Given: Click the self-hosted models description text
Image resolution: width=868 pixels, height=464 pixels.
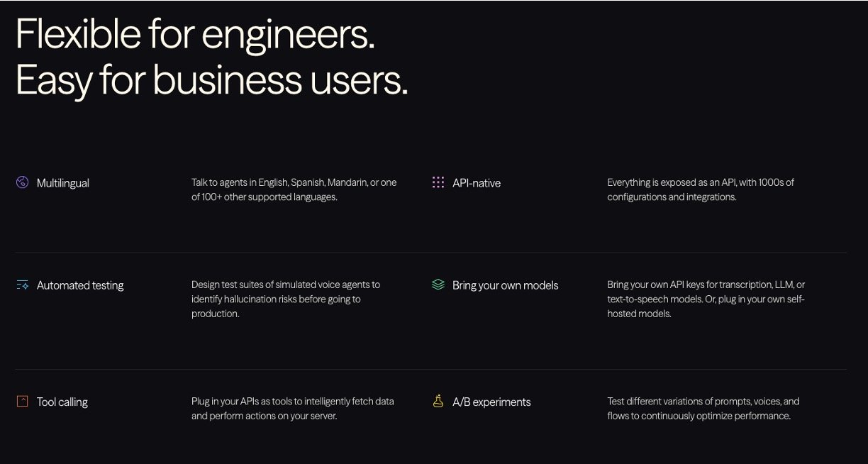Looking at the screenshot, I should click(706, 299).
